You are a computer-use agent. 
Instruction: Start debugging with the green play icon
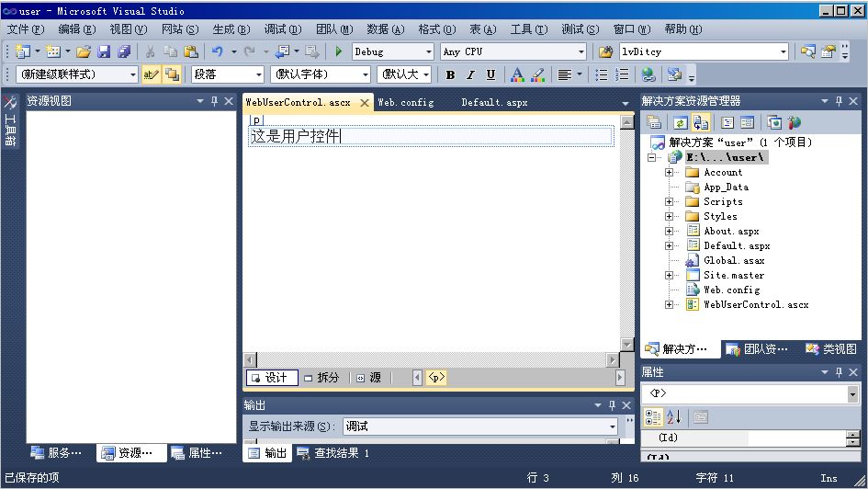click(338, 51)
